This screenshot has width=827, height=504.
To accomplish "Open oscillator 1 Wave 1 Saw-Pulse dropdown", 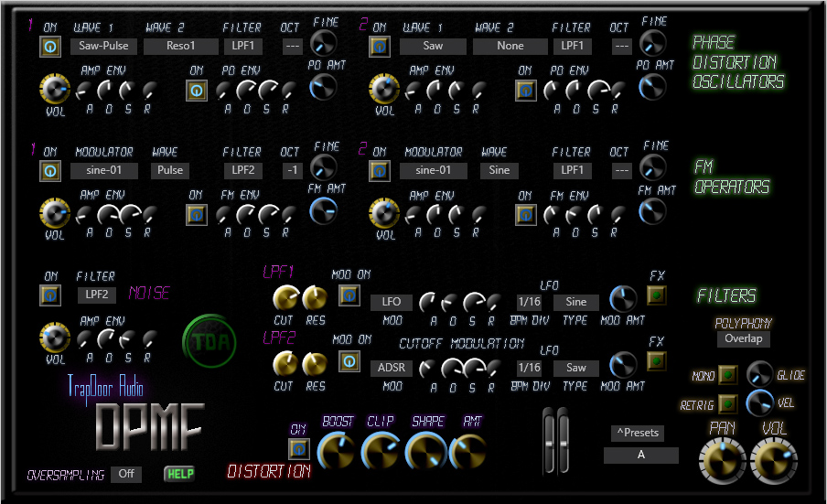I will [103, 46].
